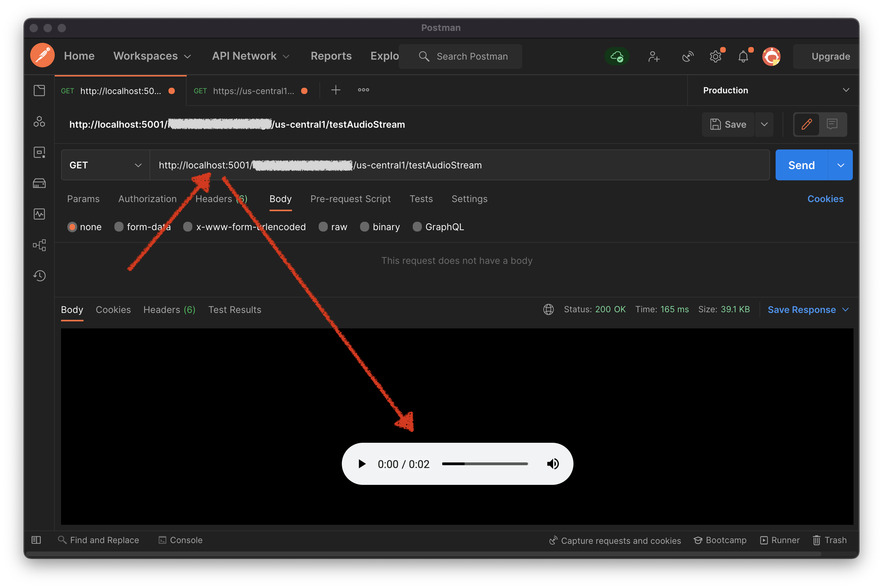The height and width of the screenshot is (588, 883).
Task: Open the response Headers (6) tab
Action: click(x=169, y=309)
